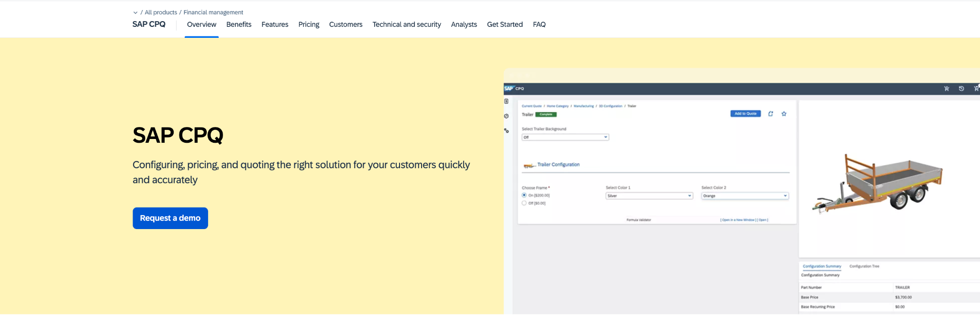Open the Get Started tab
Image resolution: width=980 pixels, height=323 pixels.
pyautogui.click(x=505, y=24)
